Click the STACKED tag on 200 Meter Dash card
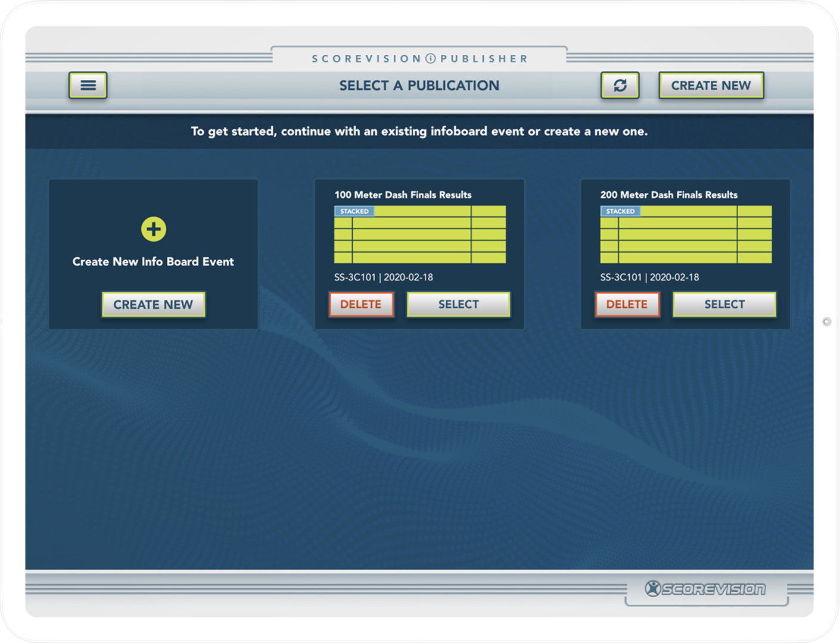840x643 pixels. pyautogui.click(x=620, y=211)
